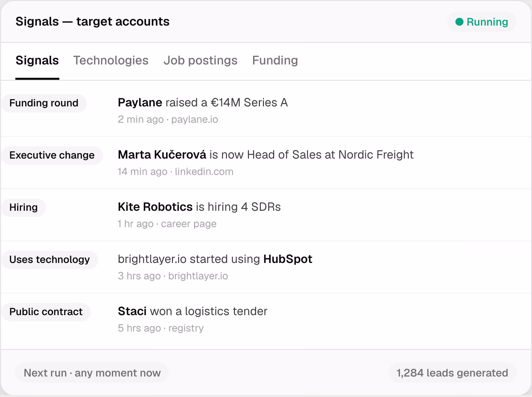The height and width of the screenshot is (397, 532).
Task: Switch to the Job postings tab
Action: [x=200, y=60]
